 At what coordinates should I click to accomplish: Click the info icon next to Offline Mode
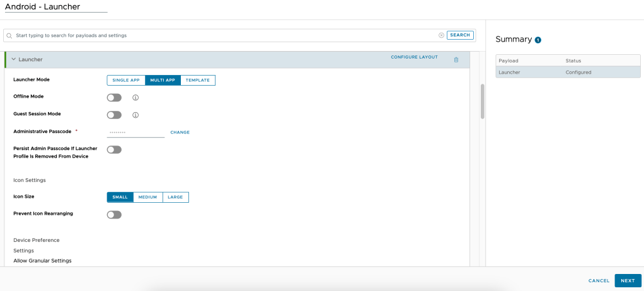pyautogui.click(x=135, y=98)
